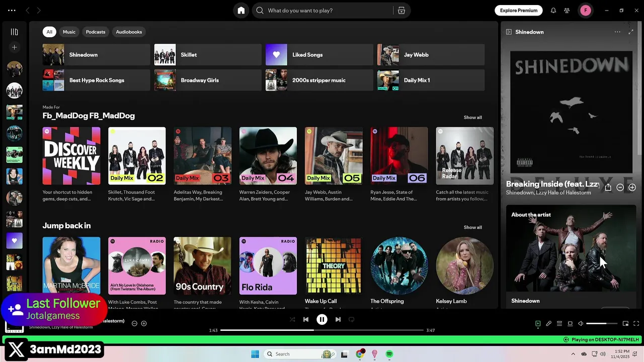Open the top-left three-dot app menu
Screen dimensions: 644x362
coord(12,11)
